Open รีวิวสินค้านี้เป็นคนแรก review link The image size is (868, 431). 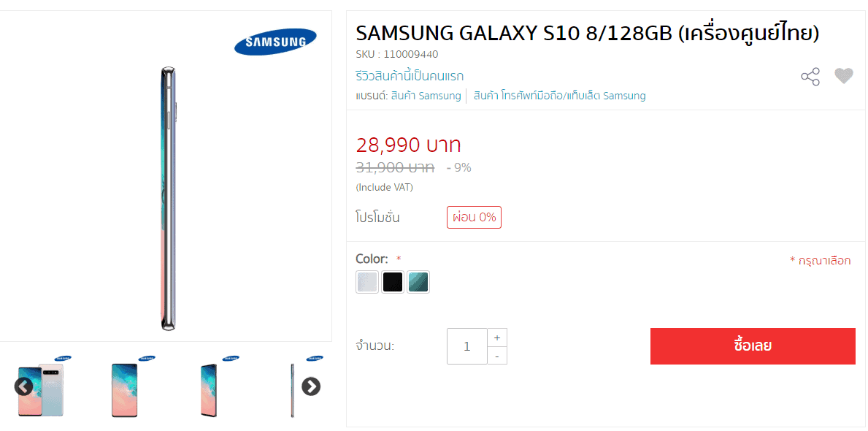click(x=410, y=75)
